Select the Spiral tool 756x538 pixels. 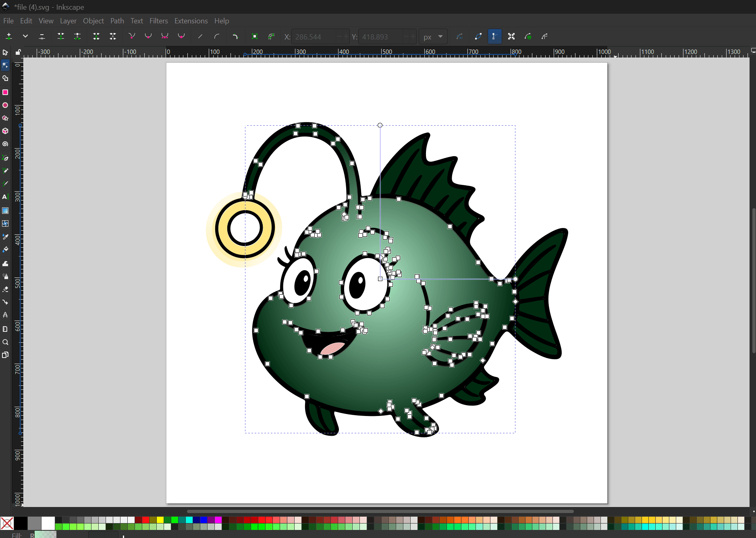(5, 144)
